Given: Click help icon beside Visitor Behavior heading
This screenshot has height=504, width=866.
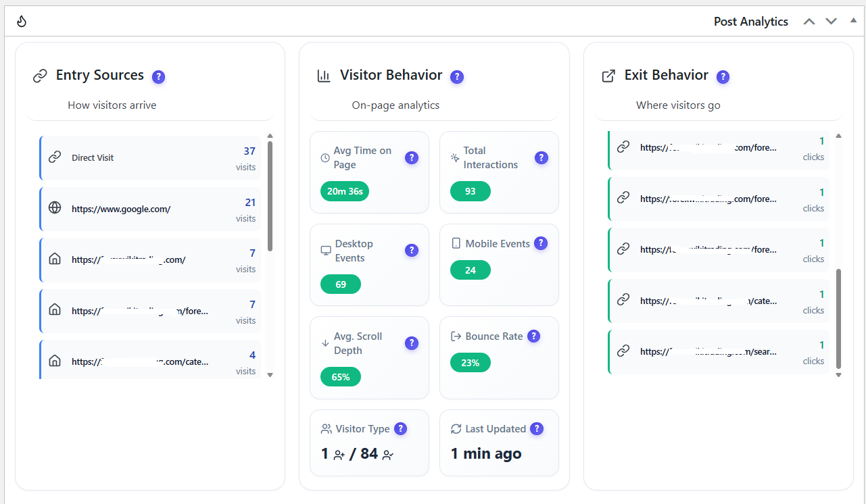Looking at the screenshot, I should click(457, 76).
